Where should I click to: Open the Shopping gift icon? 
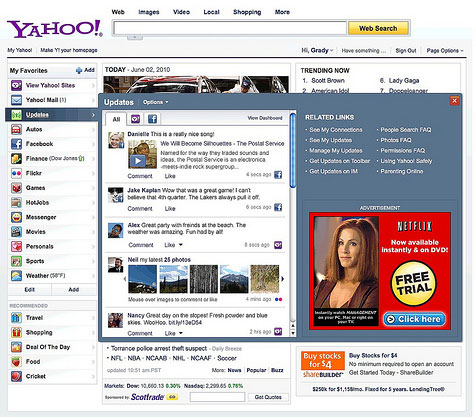(x=16, y=333)
